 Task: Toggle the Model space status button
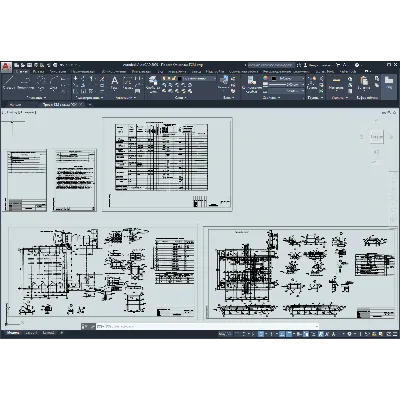point(225,334)
